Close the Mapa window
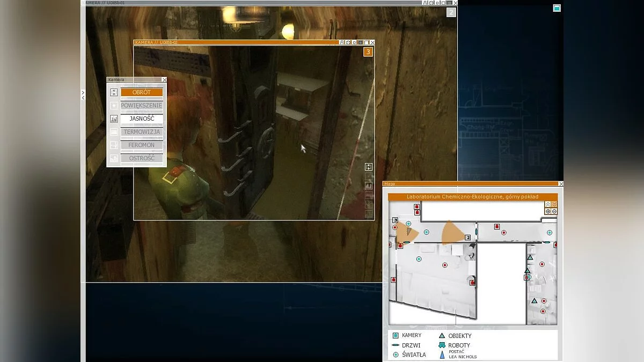 click(561, 183)
